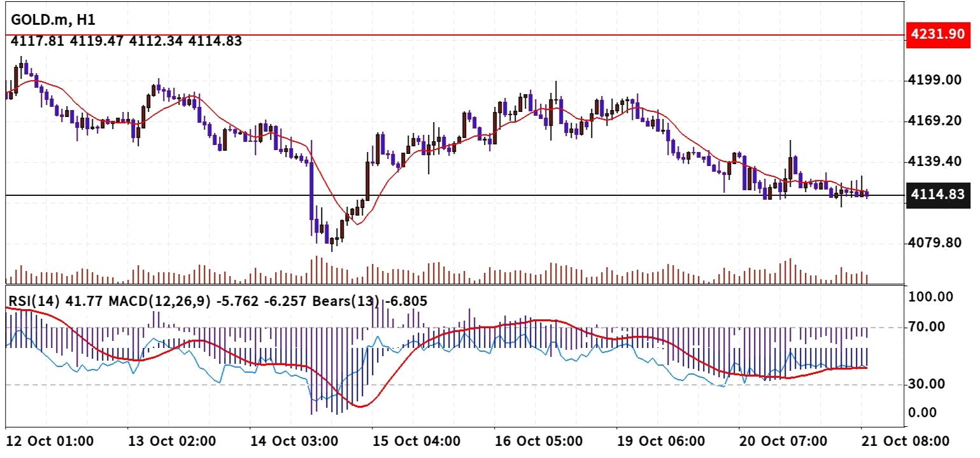Click the 20 Oct 07:00 time label

click(x=783, y=441)
